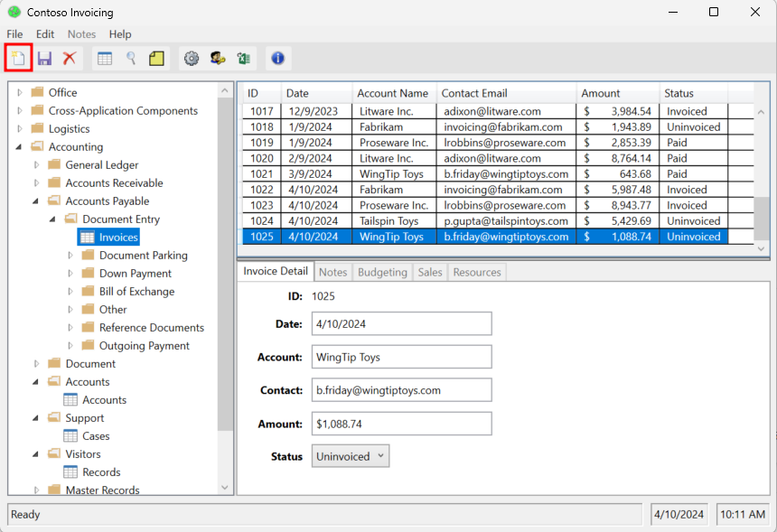Collapse the Accounts Payable tree node
This screenshot has height=532, width=777.
click(37, 201)
